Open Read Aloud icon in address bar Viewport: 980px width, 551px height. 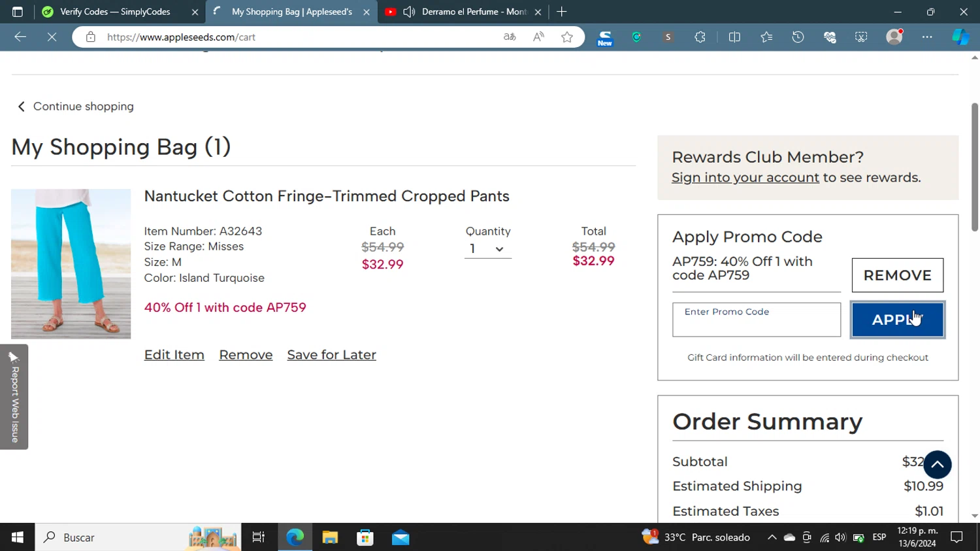pyautogui.click(x=538, y=37)
